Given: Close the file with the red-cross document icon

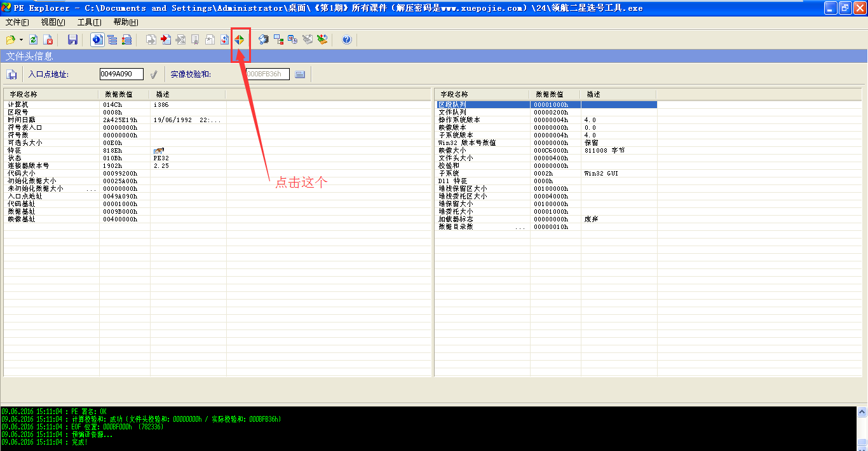Looking at the screenshot, I should tap(48, 39).
